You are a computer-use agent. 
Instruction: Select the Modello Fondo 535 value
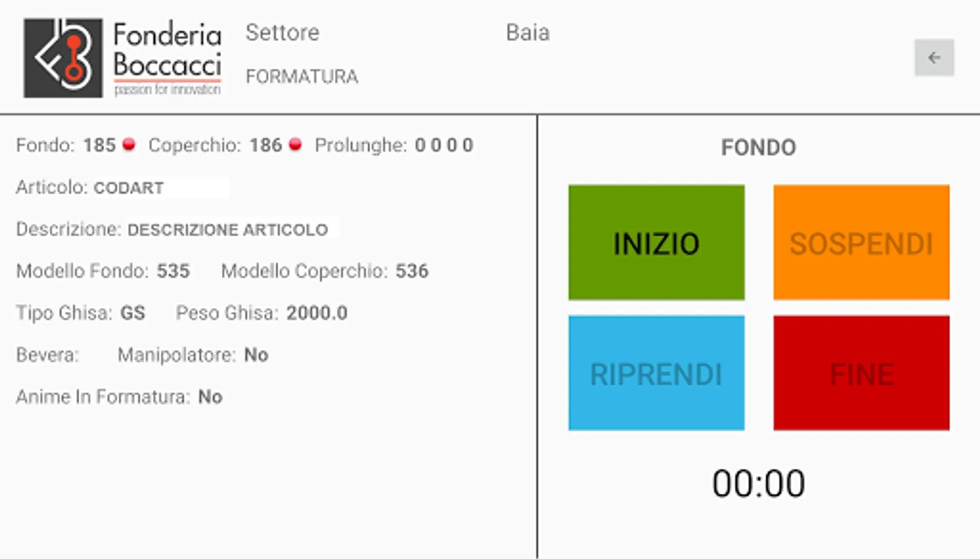(173, 271)
